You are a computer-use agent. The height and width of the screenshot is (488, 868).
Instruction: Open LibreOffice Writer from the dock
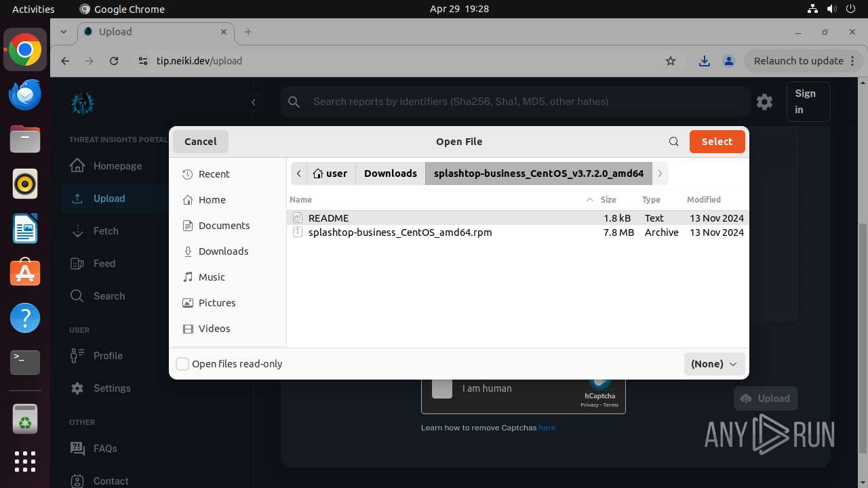pyautogui.click(x=25, y=229)
